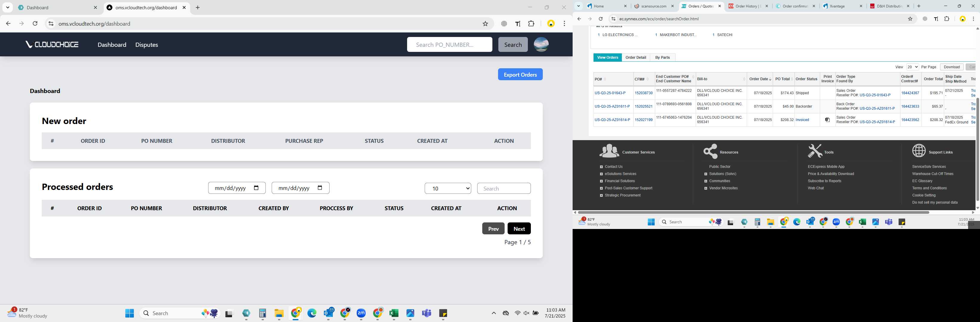Open the user avatar menu in CloudChoice header
The height and width of the screenshot is (322, 980).
pos(541,44)
